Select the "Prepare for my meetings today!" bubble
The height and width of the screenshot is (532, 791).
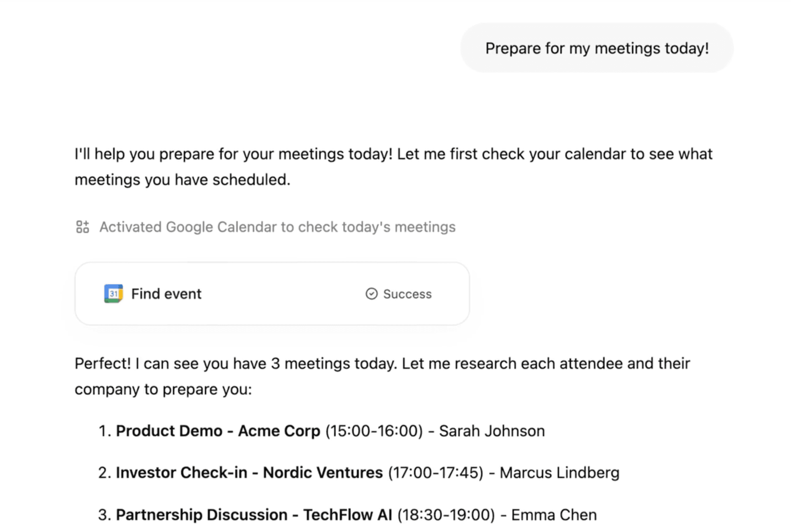597,48
